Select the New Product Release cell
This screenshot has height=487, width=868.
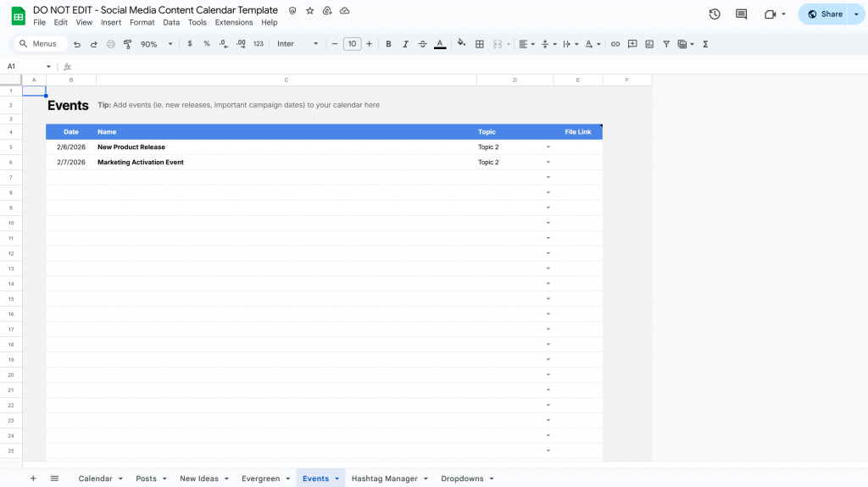pyautogui.click(x=287, y=147)
